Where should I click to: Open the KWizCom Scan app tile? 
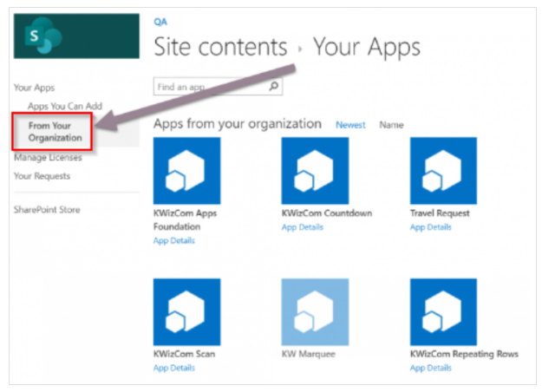pos(186,312)
